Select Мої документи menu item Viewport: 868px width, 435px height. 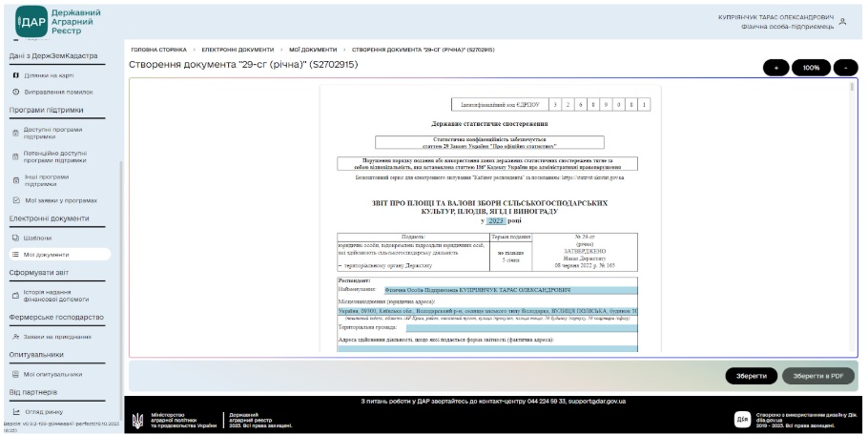click(60, 255)
